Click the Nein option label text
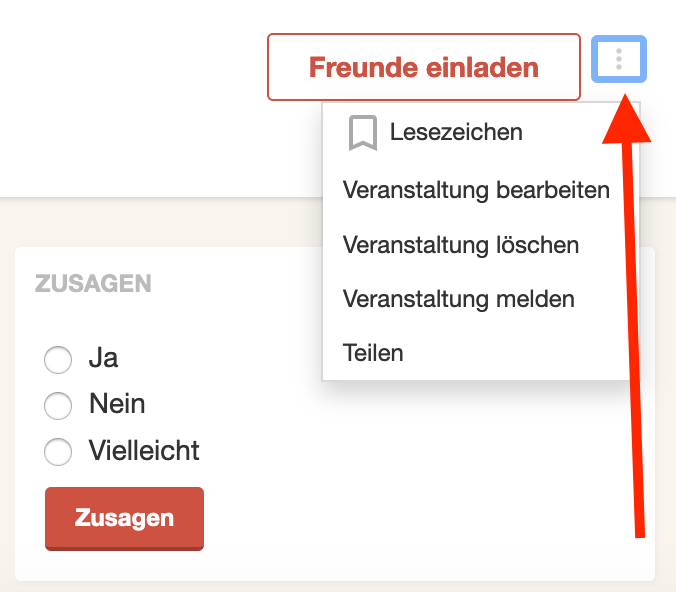Image resolution: width=676 pixels, height=592 pixels. tap(117, 404)
